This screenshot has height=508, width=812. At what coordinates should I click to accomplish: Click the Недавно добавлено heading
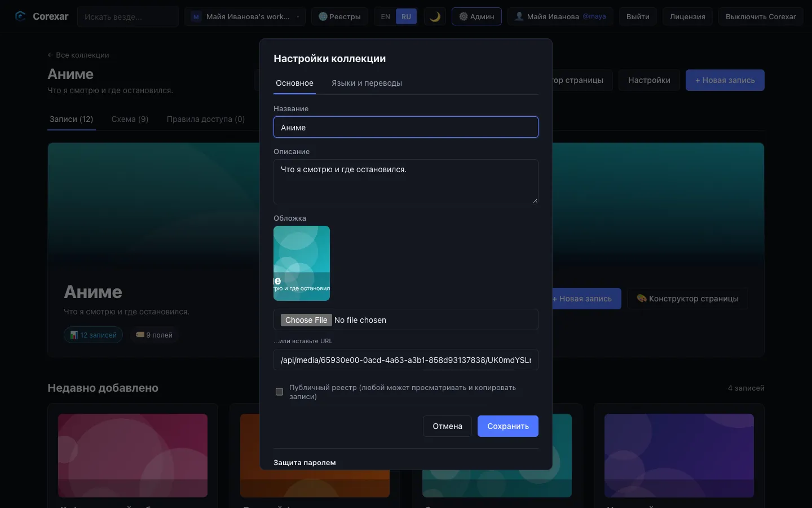[103, 388]
